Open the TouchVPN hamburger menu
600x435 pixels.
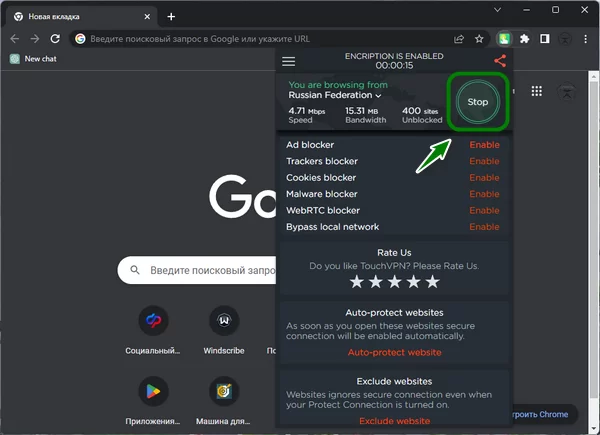coord(289,61)
